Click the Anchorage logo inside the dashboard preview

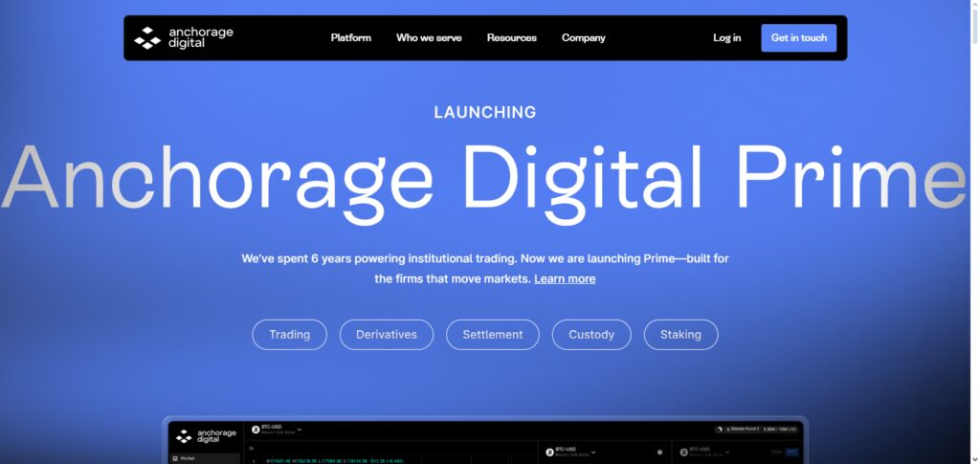207,436
